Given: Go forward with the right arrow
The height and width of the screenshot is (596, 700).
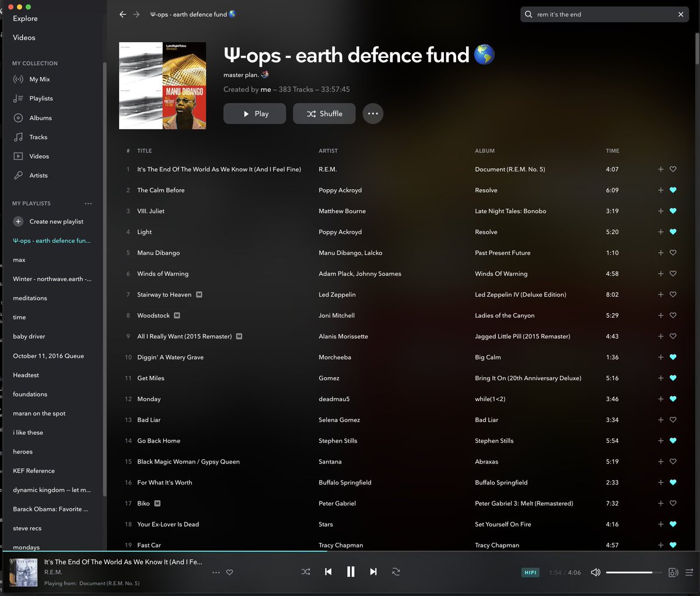Looking at the screenshot, I should [136, 15].
